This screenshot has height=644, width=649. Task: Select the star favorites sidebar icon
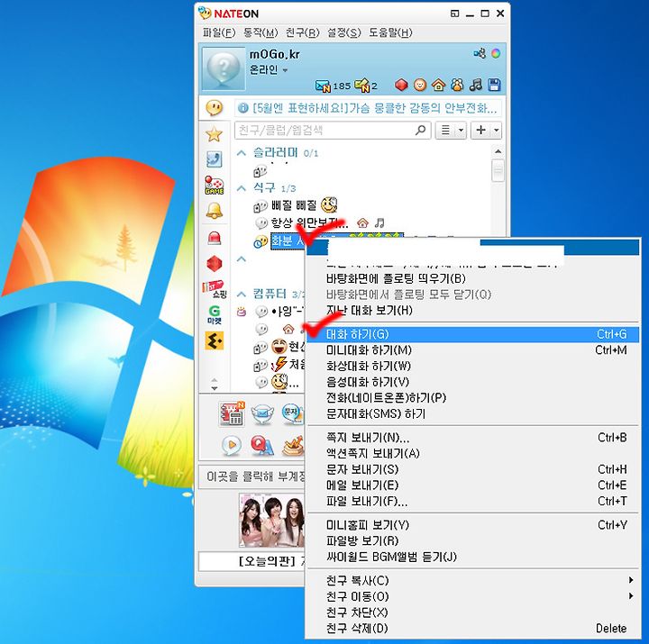pos(215,134)
